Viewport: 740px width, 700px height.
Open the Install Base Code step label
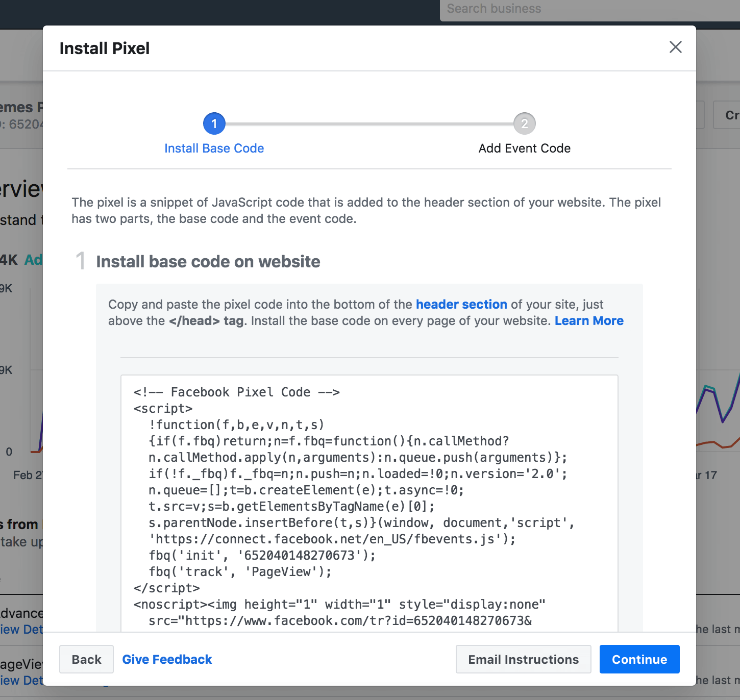point(214,148)
